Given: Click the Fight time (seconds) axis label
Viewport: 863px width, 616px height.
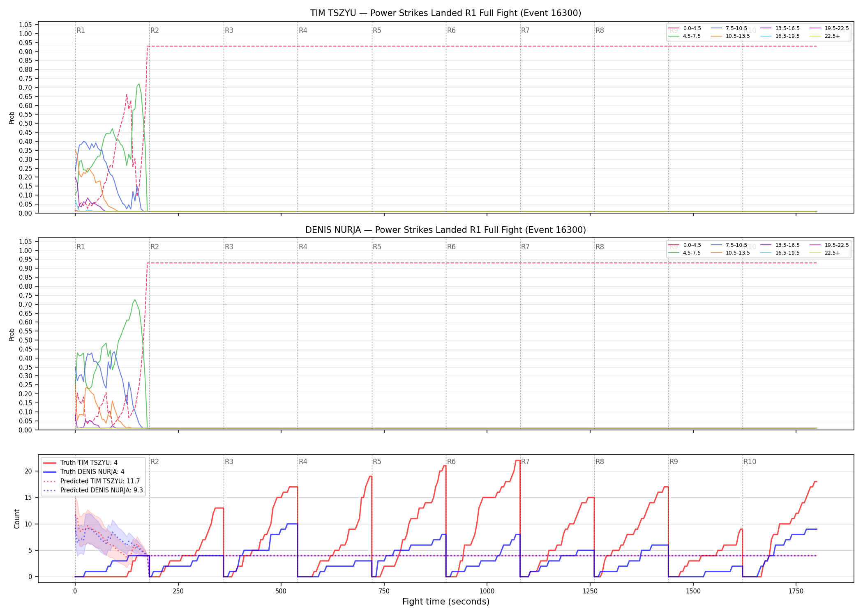Looking at the screenshot, I should pyautogui.click(x=446, y=602).
